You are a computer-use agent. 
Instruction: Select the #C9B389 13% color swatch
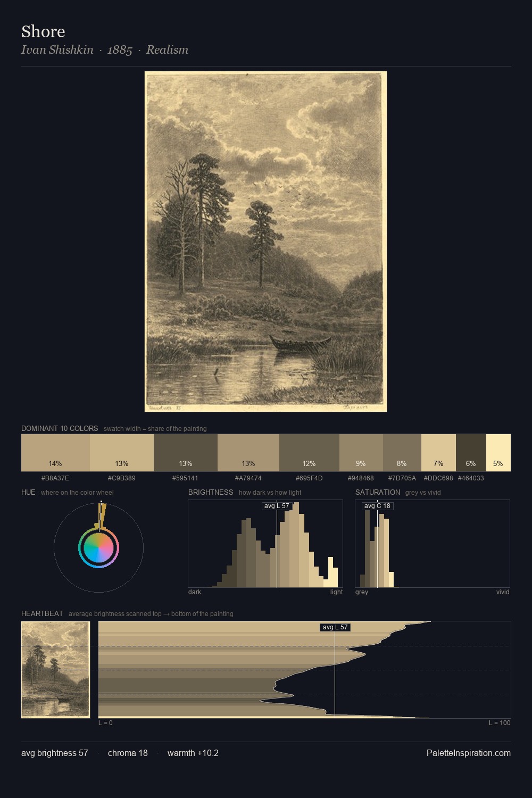122,453
